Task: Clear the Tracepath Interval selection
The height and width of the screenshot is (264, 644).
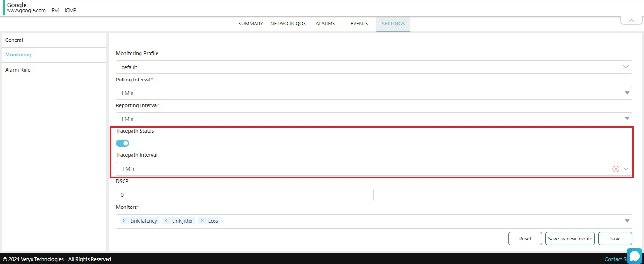Action: tap(616, 169)
